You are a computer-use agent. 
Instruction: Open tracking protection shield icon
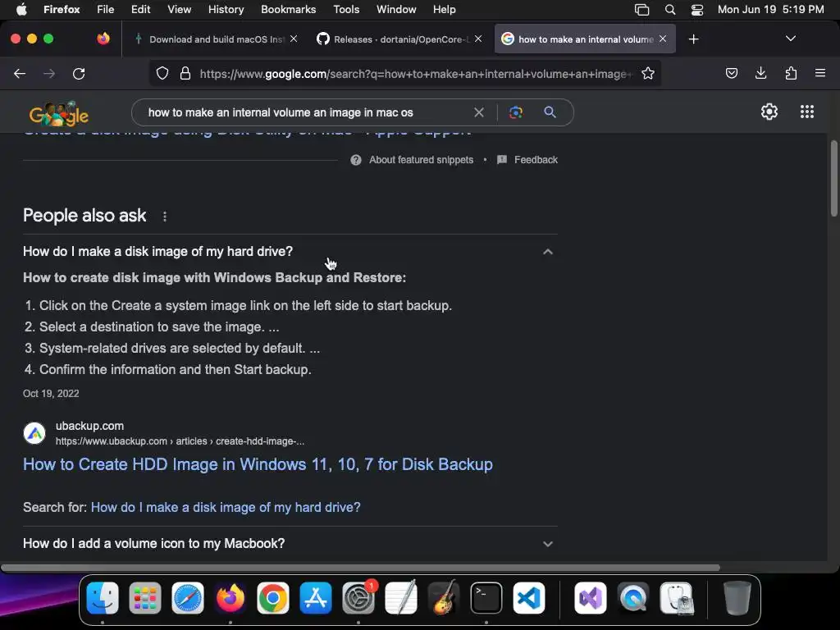point(162,73)
